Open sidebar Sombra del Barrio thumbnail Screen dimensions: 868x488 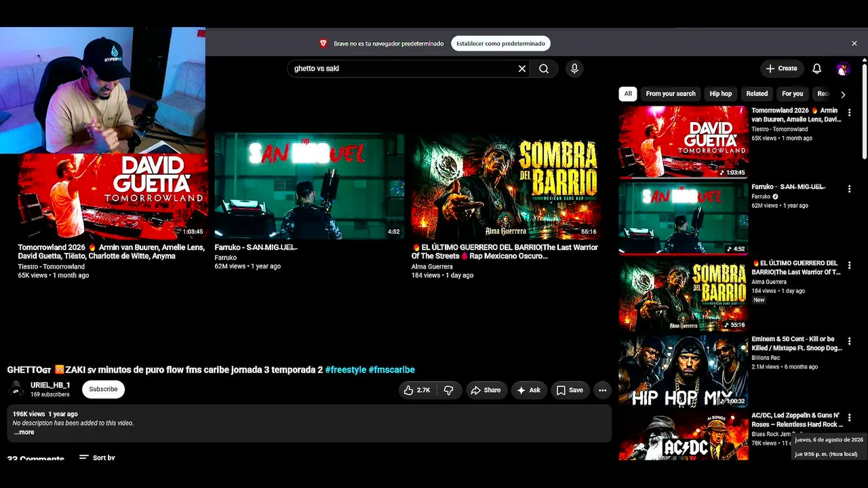click(x=684, y=295)
